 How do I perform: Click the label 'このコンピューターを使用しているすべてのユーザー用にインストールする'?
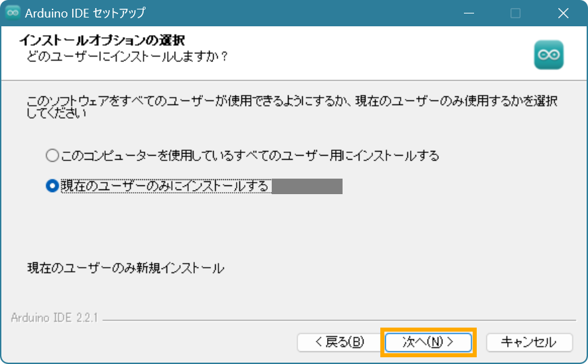(249, 156)
